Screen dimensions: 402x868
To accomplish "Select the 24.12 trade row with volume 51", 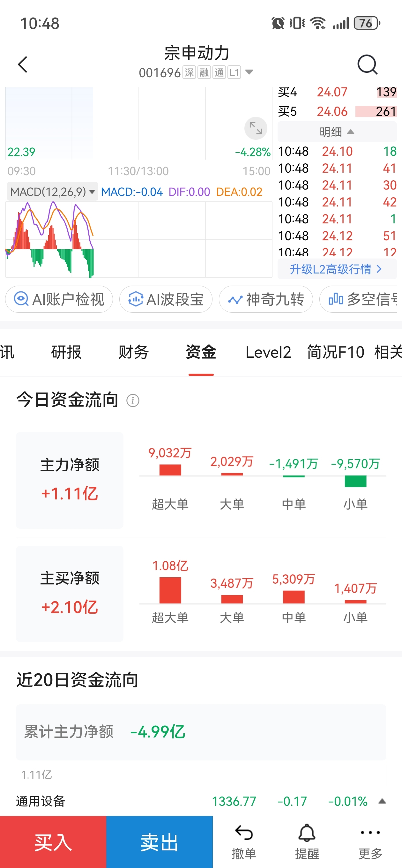I will [337, 236].
